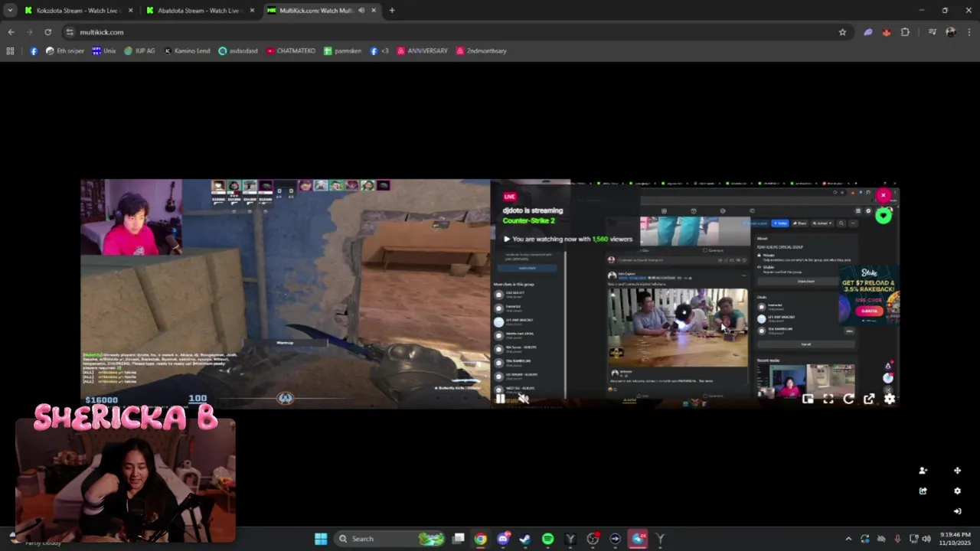Open Steam from the taskbar
Viewport: 980px width, 551px height.
point(525,539)
